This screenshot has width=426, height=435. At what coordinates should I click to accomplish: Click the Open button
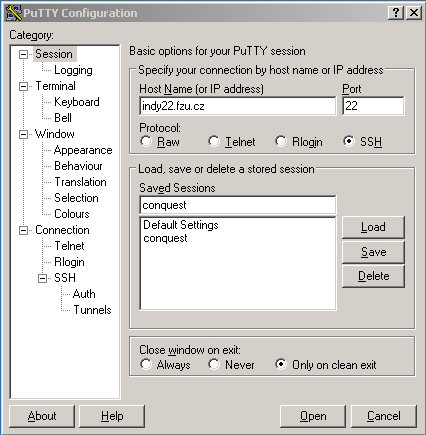coord(313,416)
